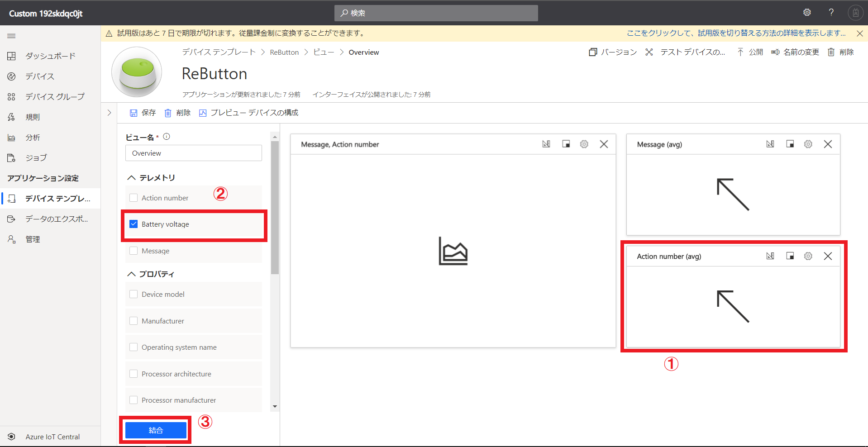Change visualization of Message (avg) tile
The width and height of the screenshot is (868, 447).
(770, 144)
